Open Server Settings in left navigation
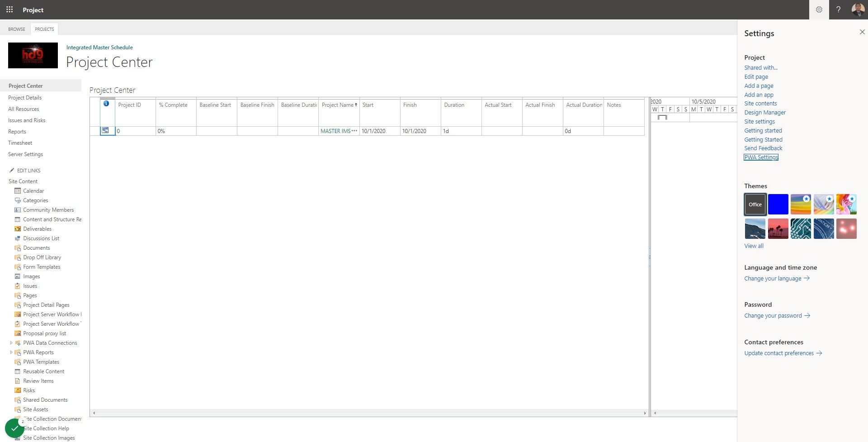Viewport: 868px width, 442px height. [x=25, y=154]
